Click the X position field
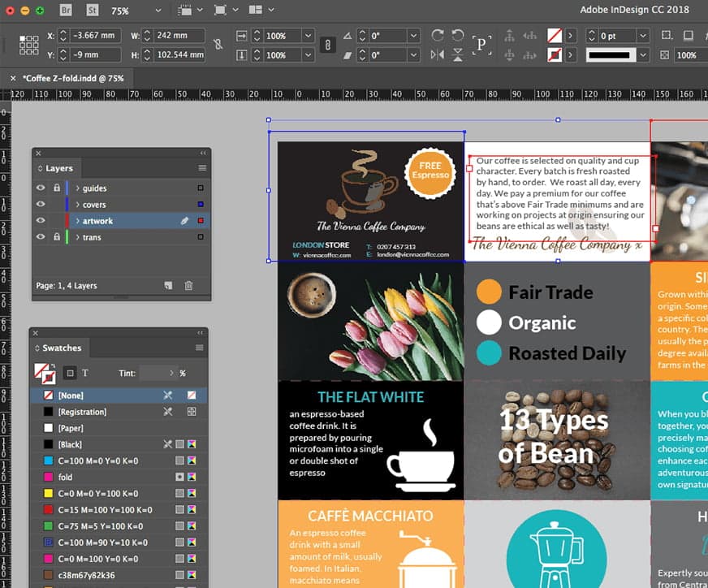The image size is (708, 588). tap(96, 35)
